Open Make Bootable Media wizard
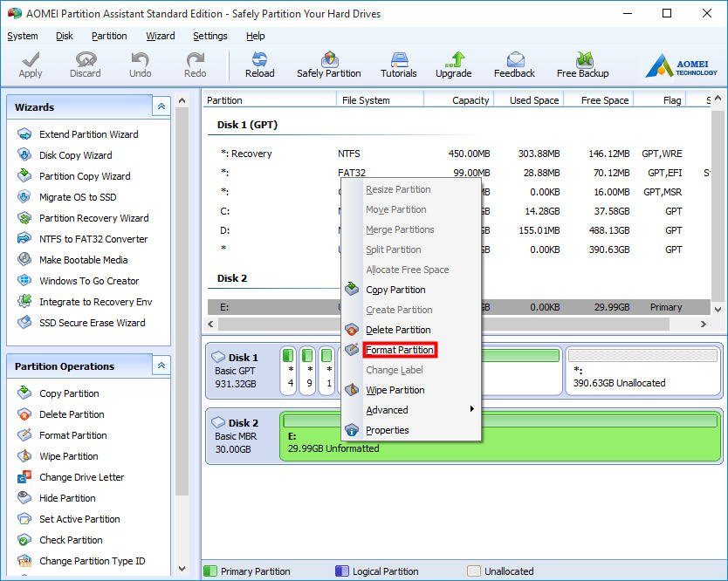The width and height of the screenshot is (728, 581). click(83, 260)
